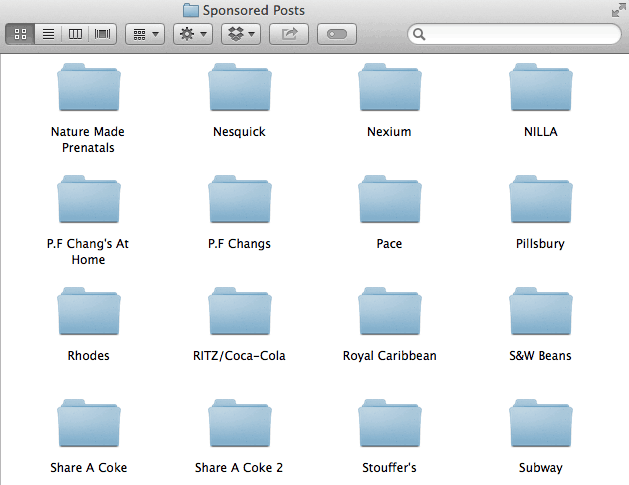The height and width of the screenshot is (485, 629).
Task: Select the Royal Caribbean folder icon
Action: pyautogui.click(x=390, y=311)
